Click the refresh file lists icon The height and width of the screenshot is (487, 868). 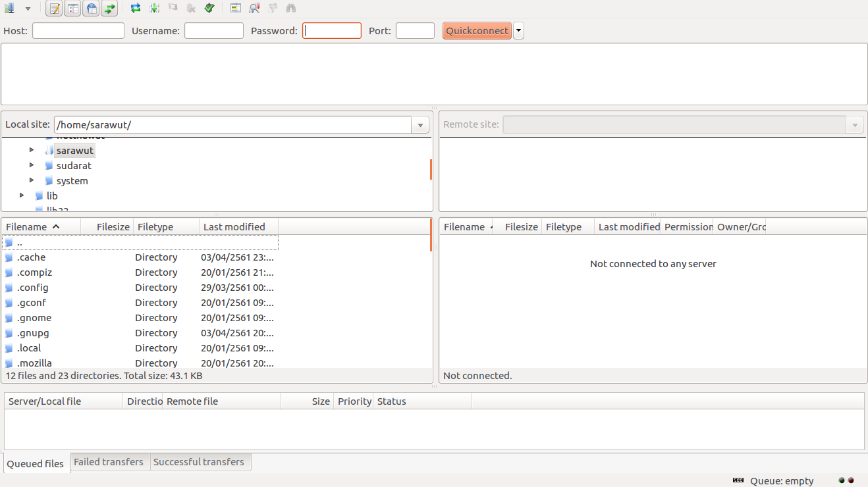point(136,9)
